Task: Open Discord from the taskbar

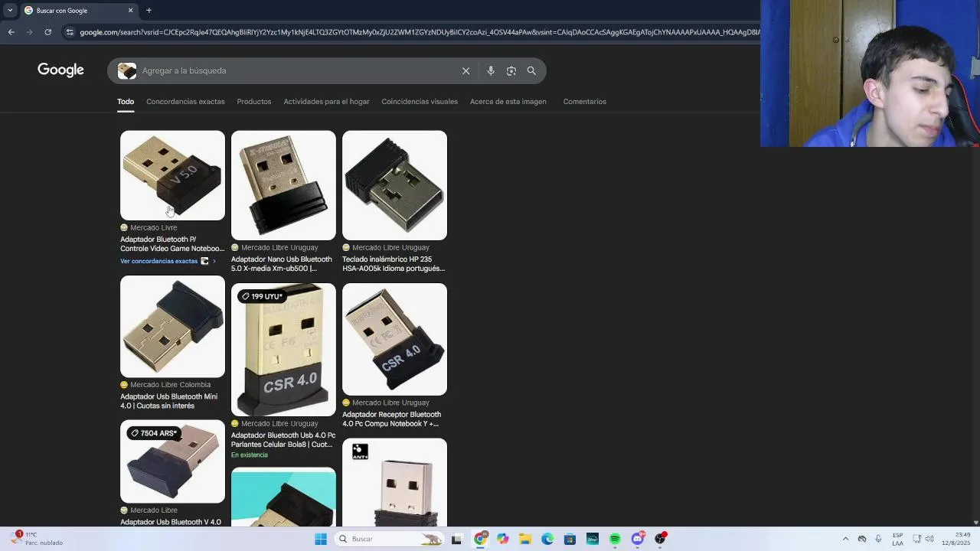Action: point(638,539)
